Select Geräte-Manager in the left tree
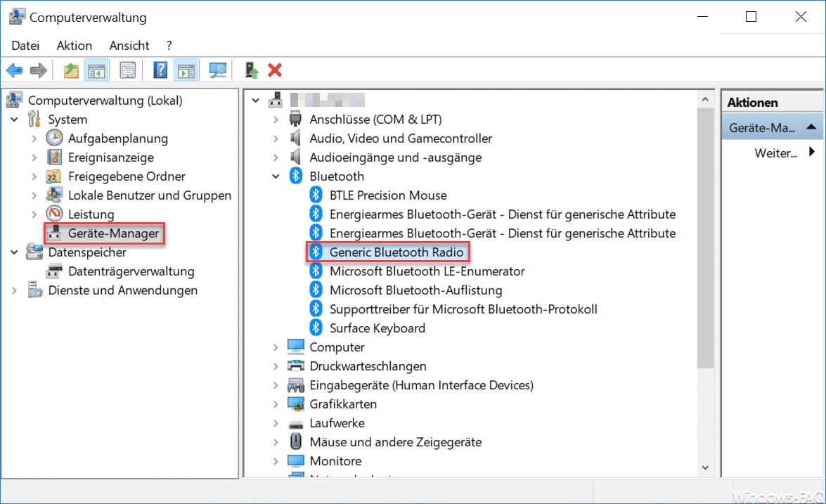This screenshot has width=826, height=504. tap(113, 233)
